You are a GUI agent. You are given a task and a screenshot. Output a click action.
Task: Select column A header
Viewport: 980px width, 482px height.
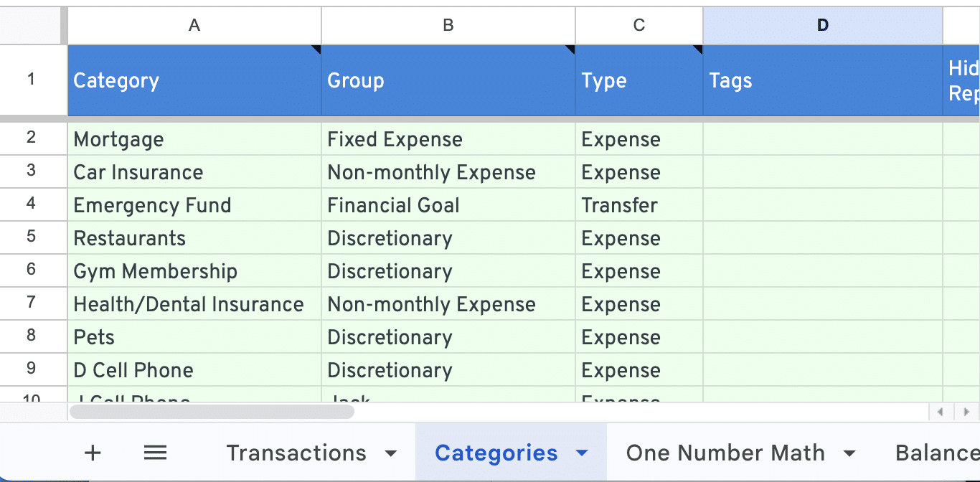[194, 26]
